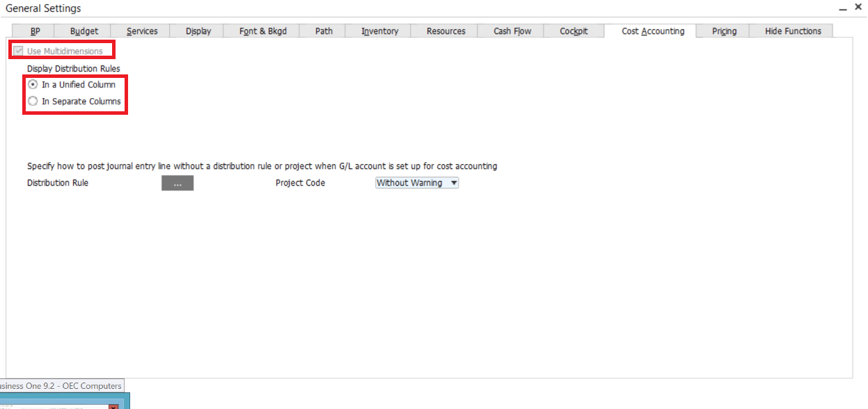The height and width of the screenshot is (409, 868).
Task: Choose In Separate Columns radio button
Action: coord(33,102)
